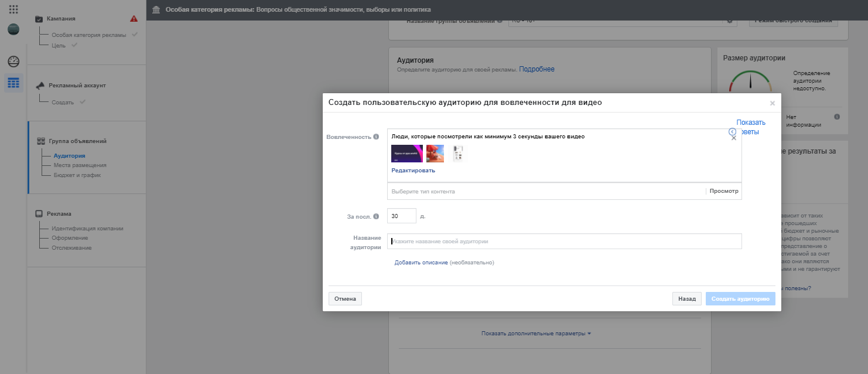The width and height of the screenshot is (868, 374).
Task: Click the Редактировать link under videos
Action: tap(414, 171)
